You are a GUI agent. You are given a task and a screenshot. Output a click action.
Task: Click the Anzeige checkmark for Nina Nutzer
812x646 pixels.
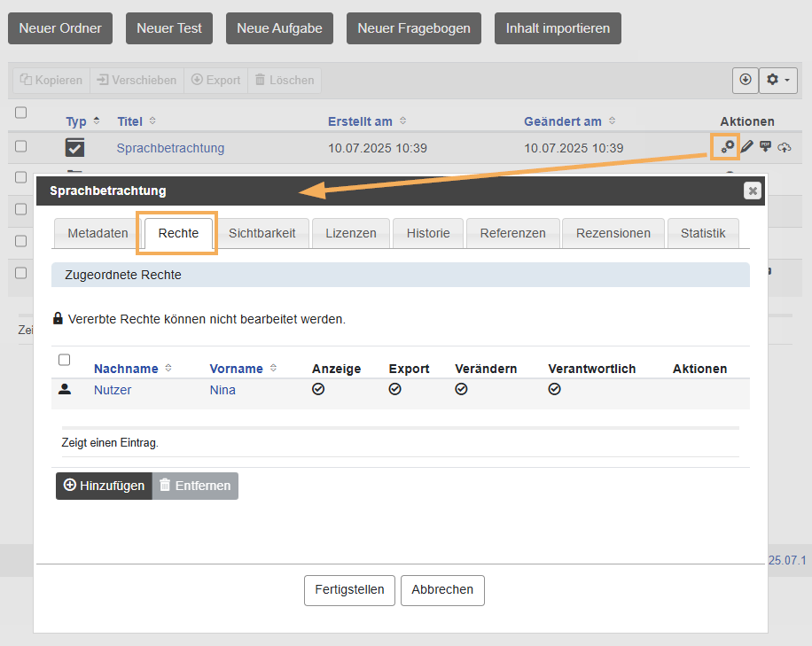tap(318, 389)
